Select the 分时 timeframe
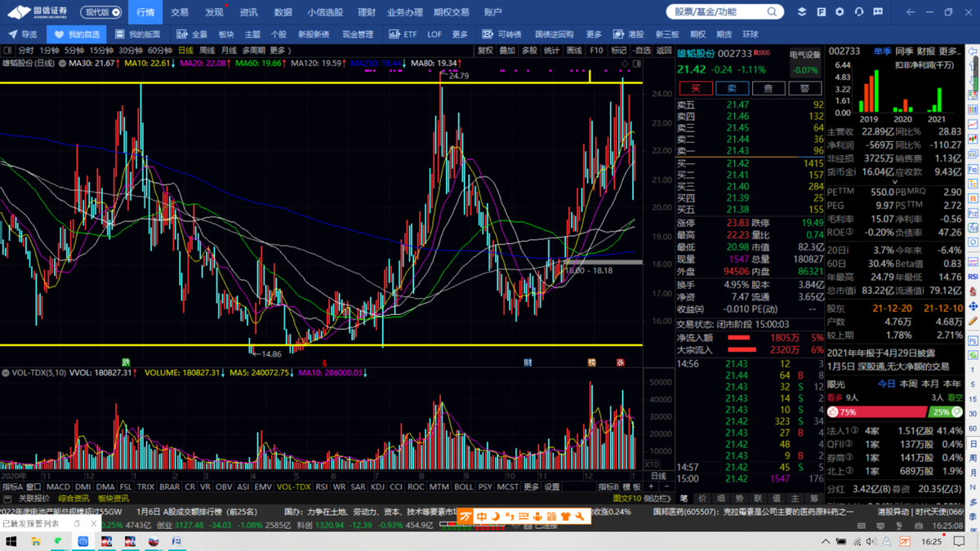 click(27, 51)
